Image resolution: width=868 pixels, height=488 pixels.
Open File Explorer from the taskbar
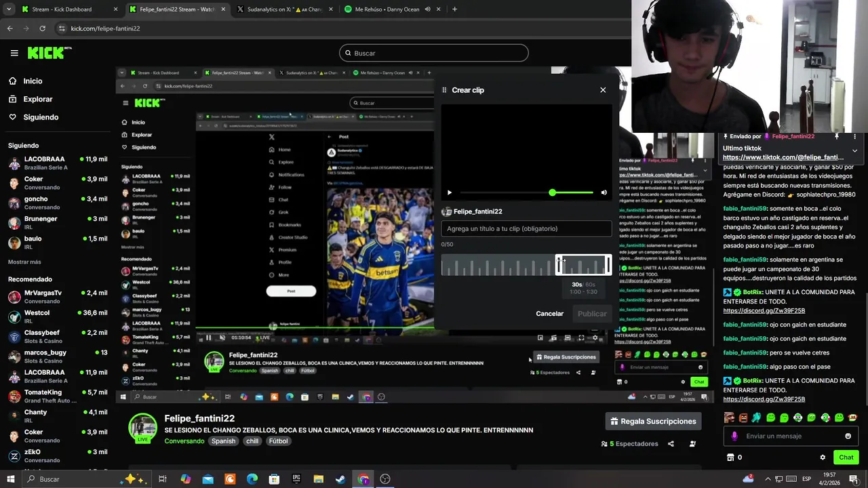point(318,479)
